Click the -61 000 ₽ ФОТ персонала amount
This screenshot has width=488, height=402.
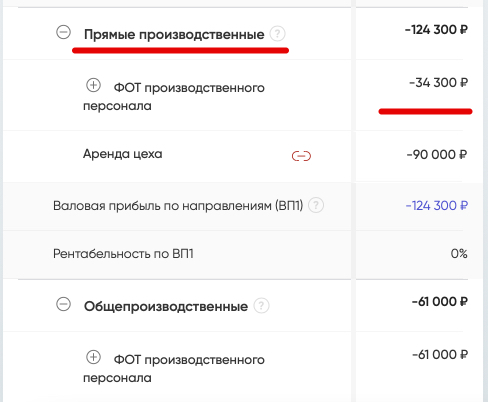pos(440,355)
